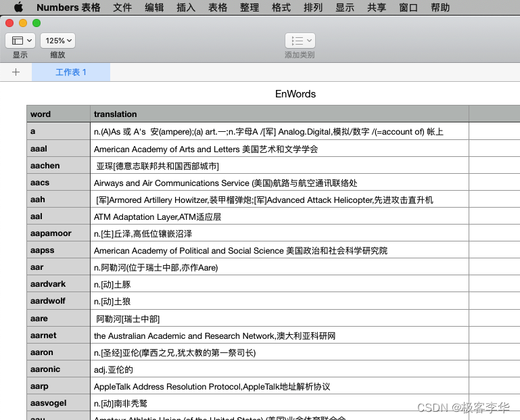
Task: Select the cell containing aapamoor
Action: tap(58, 233)
